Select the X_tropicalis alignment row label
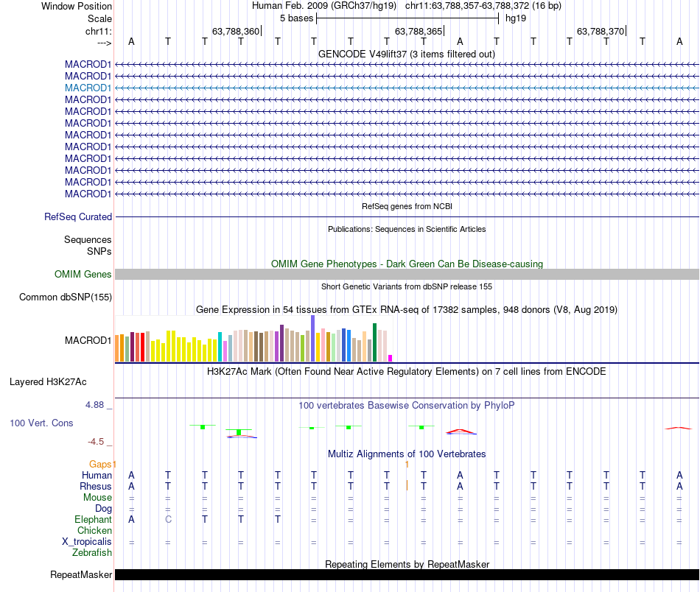 (x=87, y=542)
